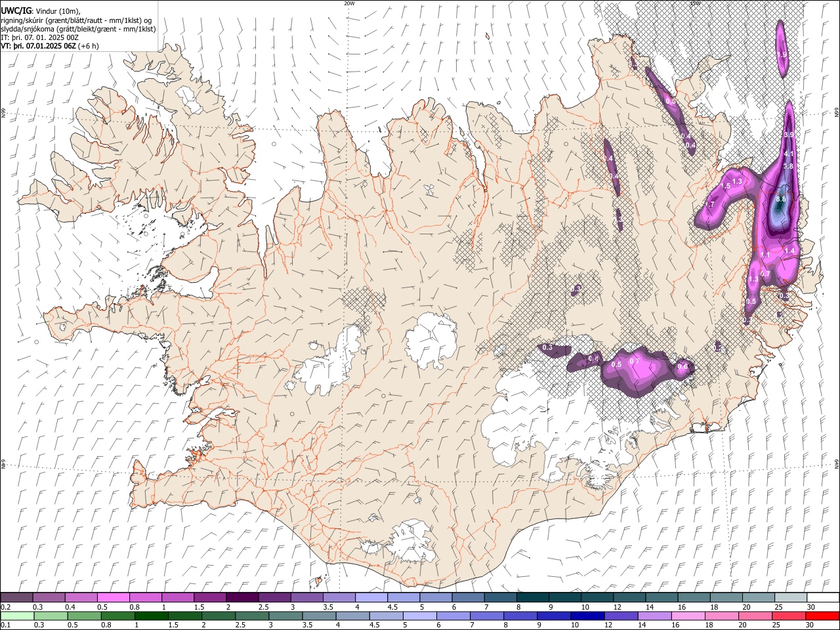Click the 4.1 value in the eastern snow band
Viewport: 840px width, 630px height.
789,154
